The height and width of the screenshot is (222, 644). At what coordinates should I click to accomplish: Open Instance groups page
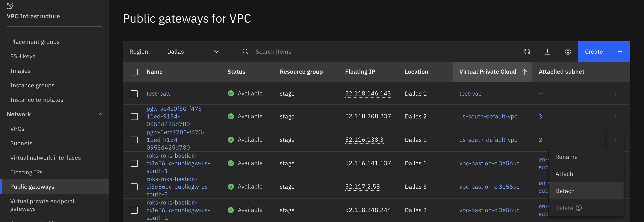coord(32,85)
